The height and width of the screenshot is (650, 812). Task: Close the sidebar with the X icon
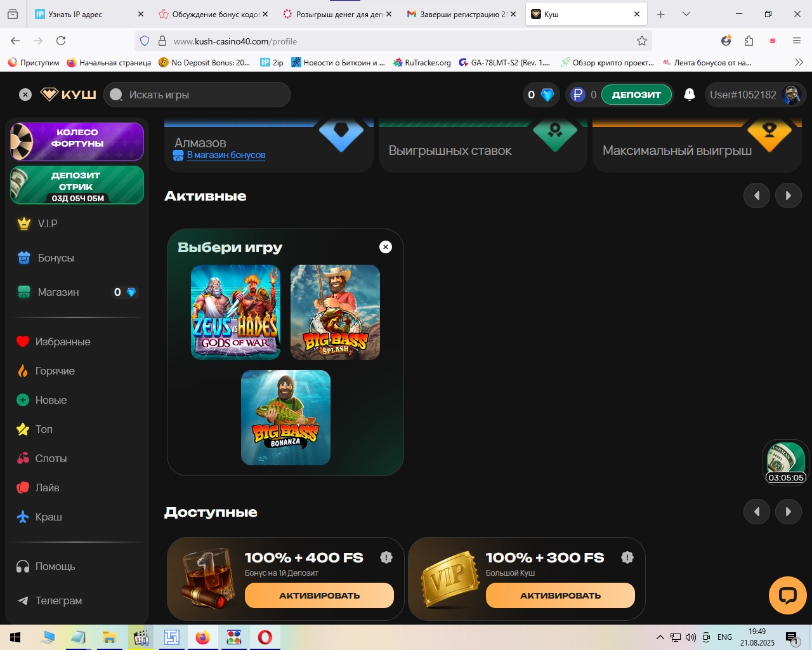[25, 95]
